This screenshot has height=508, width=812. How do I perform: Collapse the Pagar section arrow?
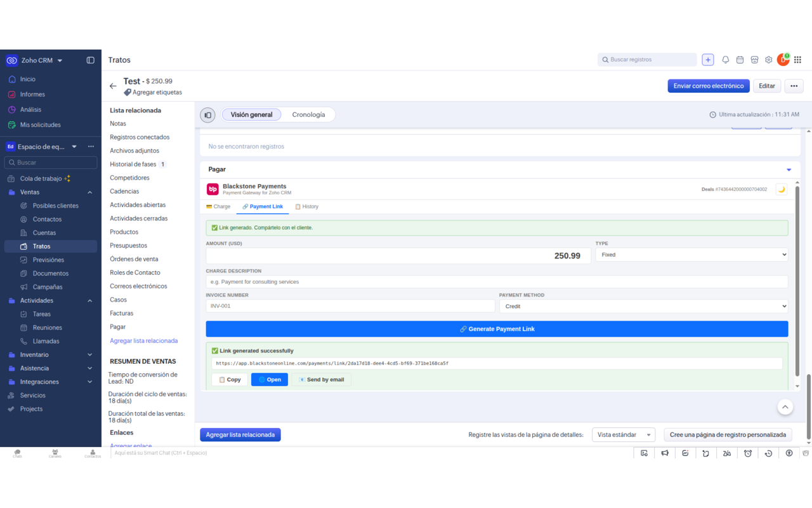tap(789, 170)
